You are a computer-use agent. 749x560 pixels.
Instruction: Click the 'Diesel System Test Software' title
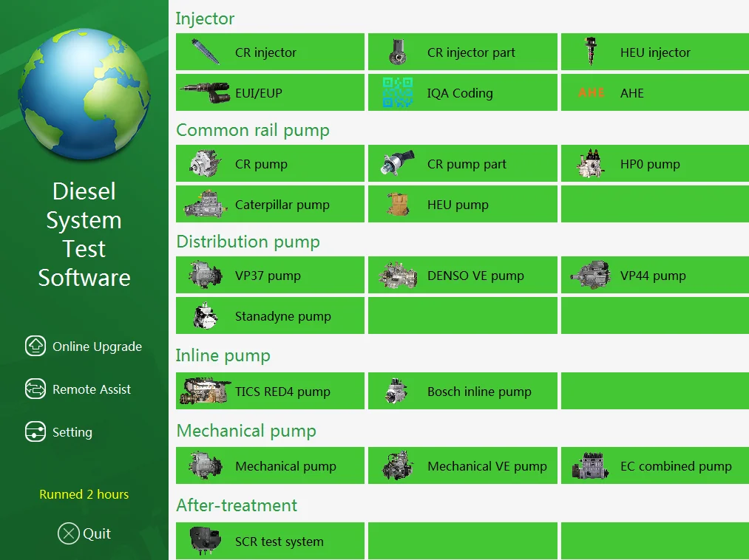[84, 234]
